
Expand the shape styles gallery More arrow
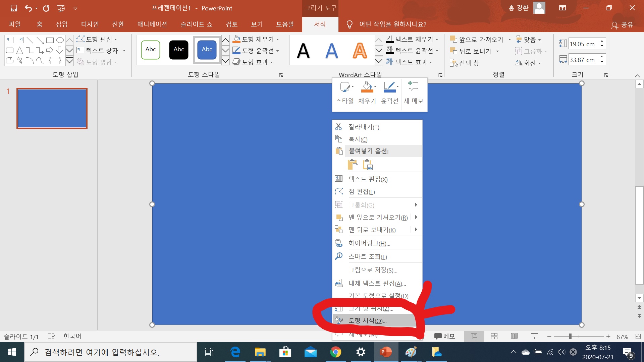(225, 61)
